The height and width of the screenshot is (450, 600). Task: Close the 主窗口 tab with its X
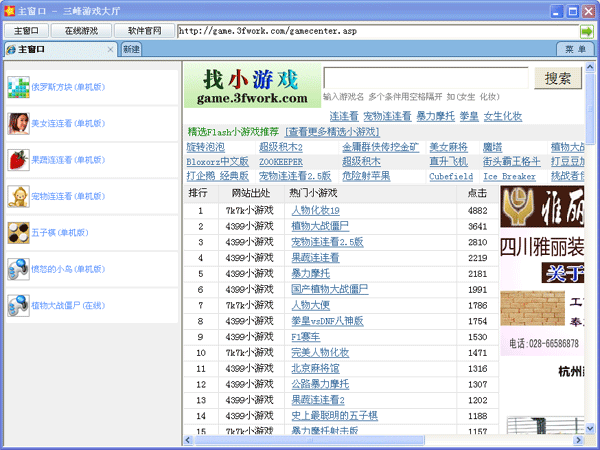[109, 49]
